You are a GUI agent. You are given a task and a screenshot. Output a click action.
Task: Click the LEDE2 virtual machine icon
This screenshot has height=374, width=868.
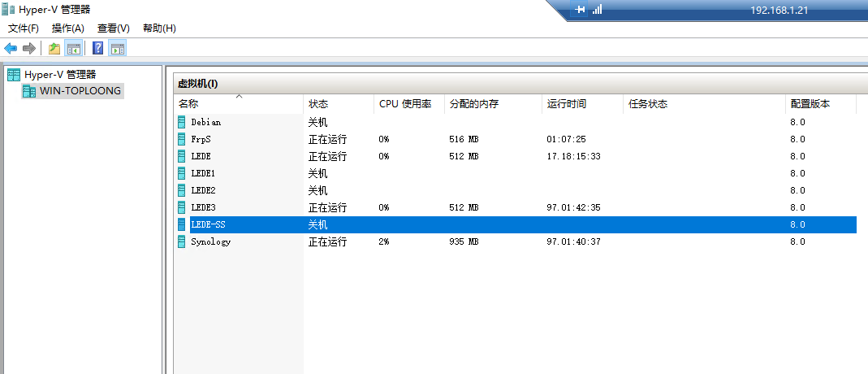tap(182, 190)
